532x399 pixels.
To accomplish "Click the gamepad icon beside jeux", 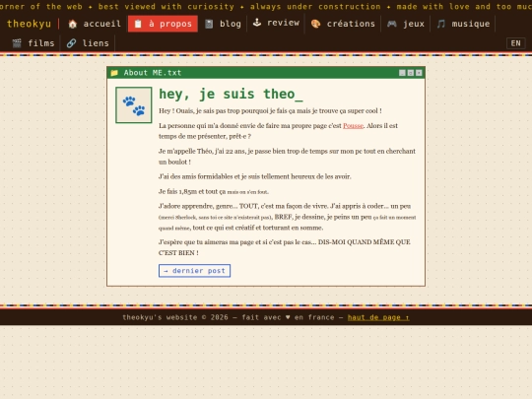I will pos(392,24).
